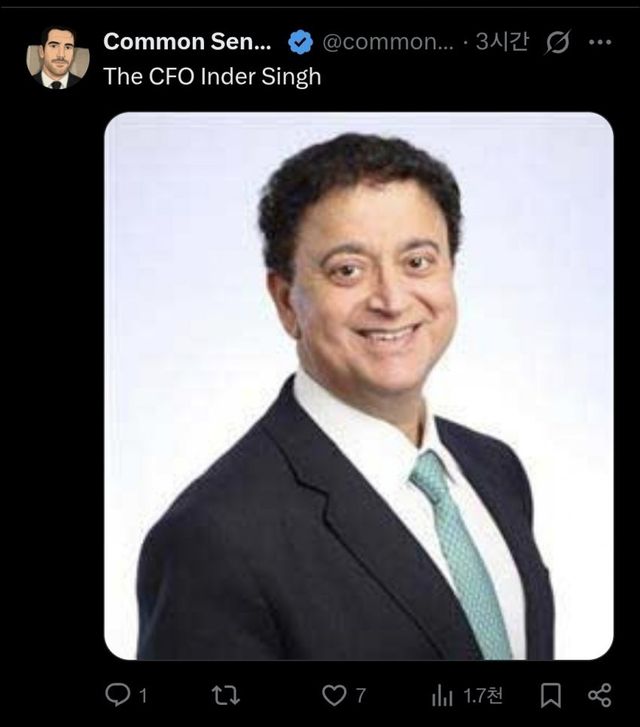The width and height of the screenshot is (640, 727).
Task: Click the "The CFO Inder Singh" post text
Action: (x=212, y=77)
